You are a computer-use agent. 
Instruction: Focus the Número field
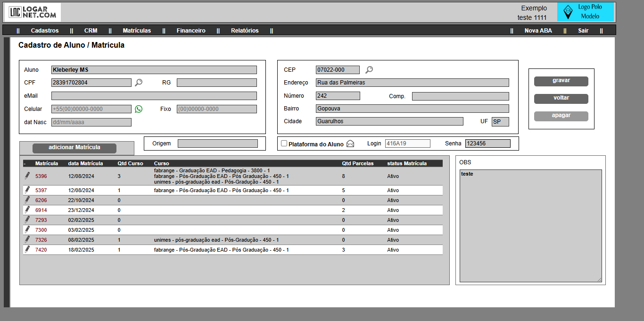tap(338, 96)
